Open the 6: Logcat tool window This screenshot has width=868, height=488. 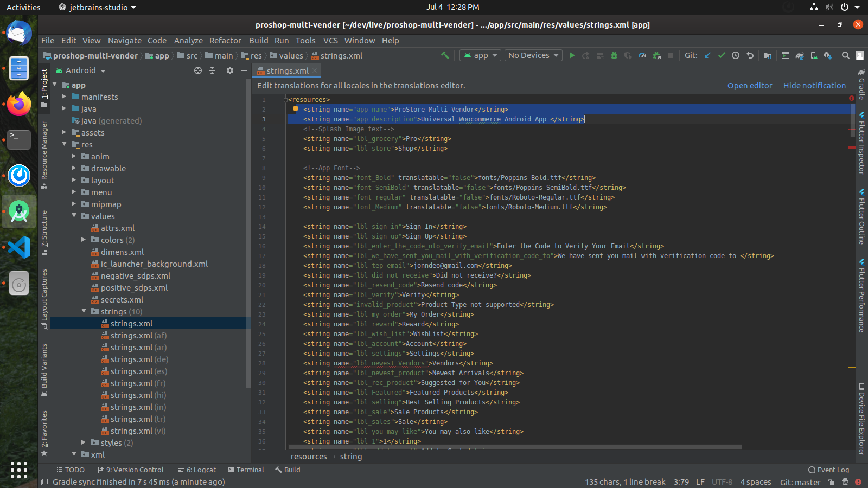[x=196, y=470]
